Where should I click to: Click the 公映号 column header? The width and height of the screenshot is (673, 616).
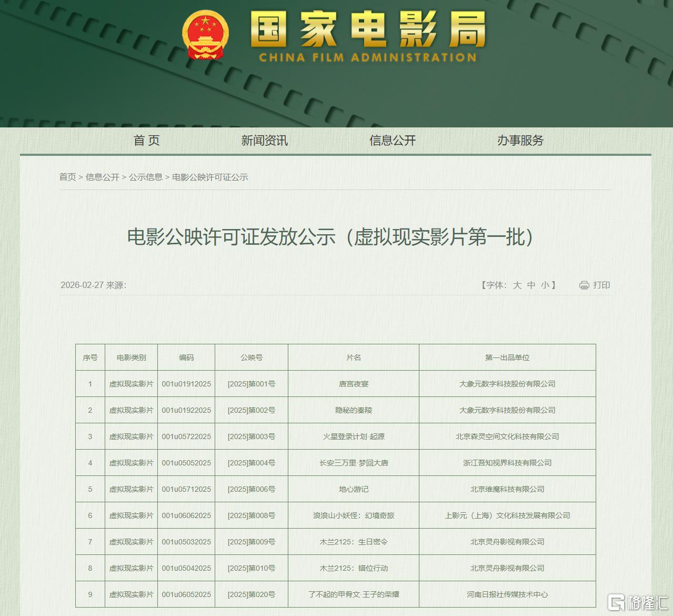click(252, 357)
